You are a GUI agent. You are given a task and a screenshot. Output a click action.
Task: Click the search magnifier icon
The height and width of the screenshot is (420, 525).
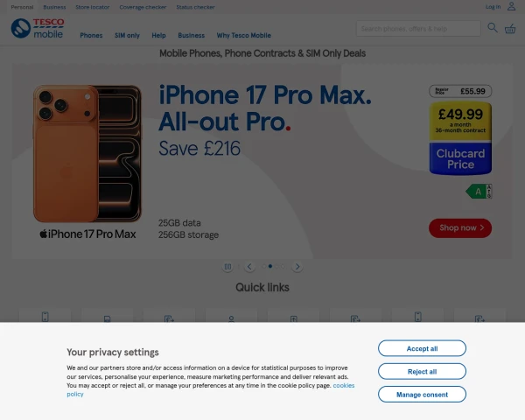[x=492, y=27]
